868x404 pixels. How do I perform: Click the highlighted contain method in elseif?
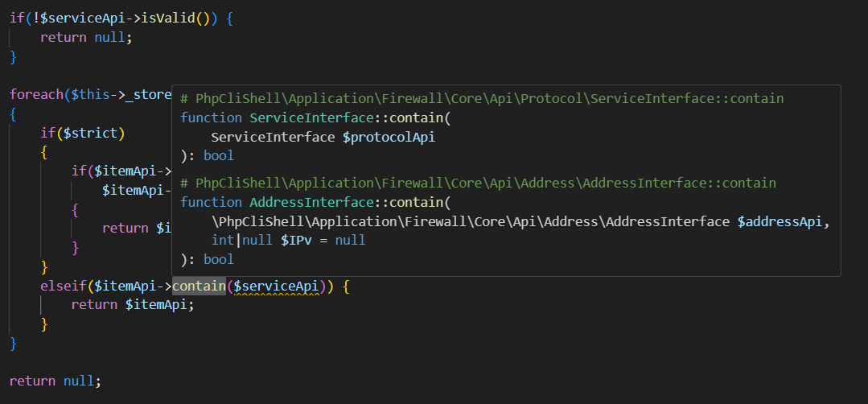[x=198, y=286]
